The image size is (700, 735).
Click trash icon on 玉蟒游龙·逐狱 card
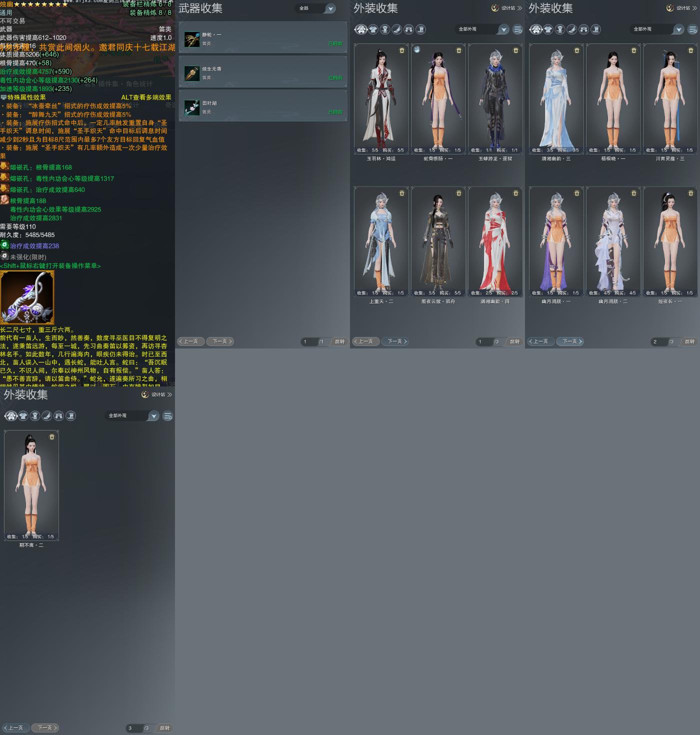pos(515,50)
